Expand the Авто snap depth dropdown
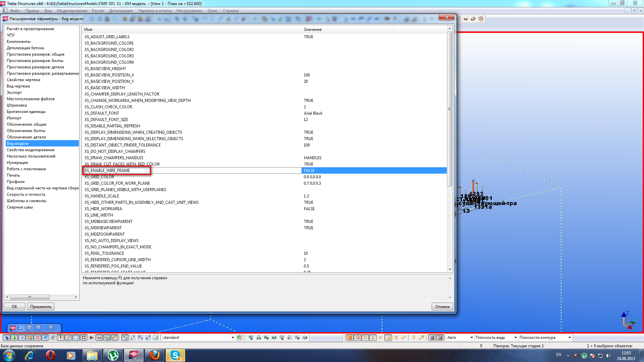Screen dimensions: 644x362 pyautogui.click(x=471, y=338)
